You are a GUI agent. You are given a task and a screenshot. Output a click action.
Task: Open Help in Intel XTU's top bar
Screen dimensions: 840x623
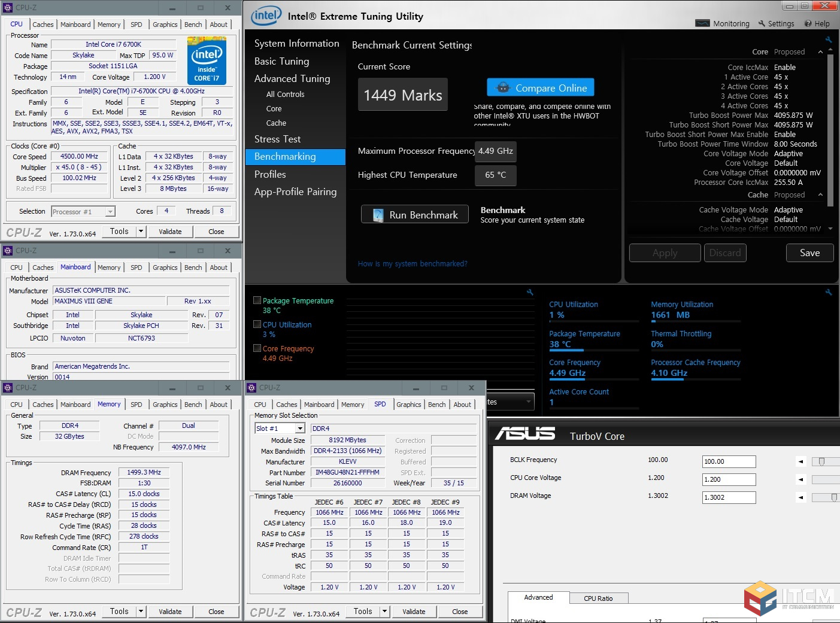coord(817,23)
